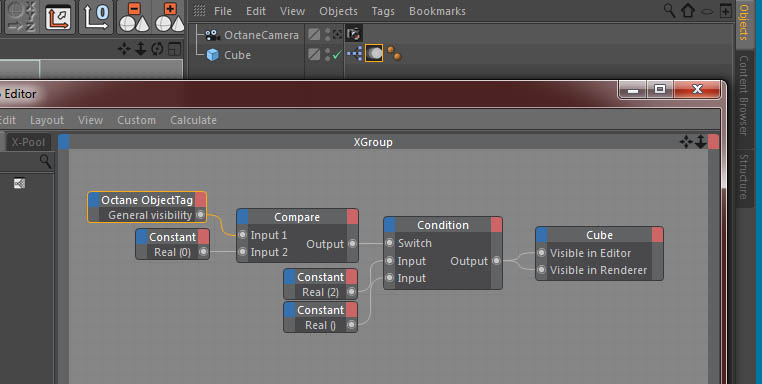Click the OctaneCamera layer square
Image resolution: width=762 pixels, height=384 pixels.
click(314, 34)
